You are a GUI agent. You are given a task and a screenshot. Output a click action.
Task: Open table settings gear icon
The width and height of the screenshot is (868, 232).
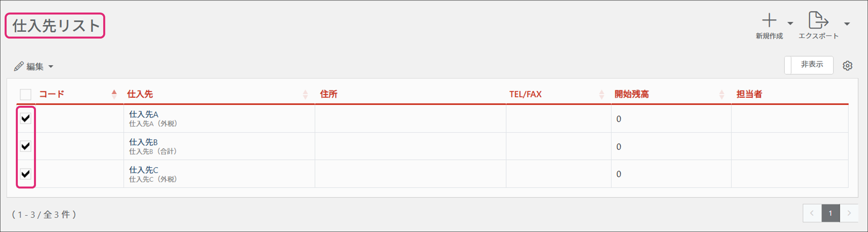click(848, 66)
